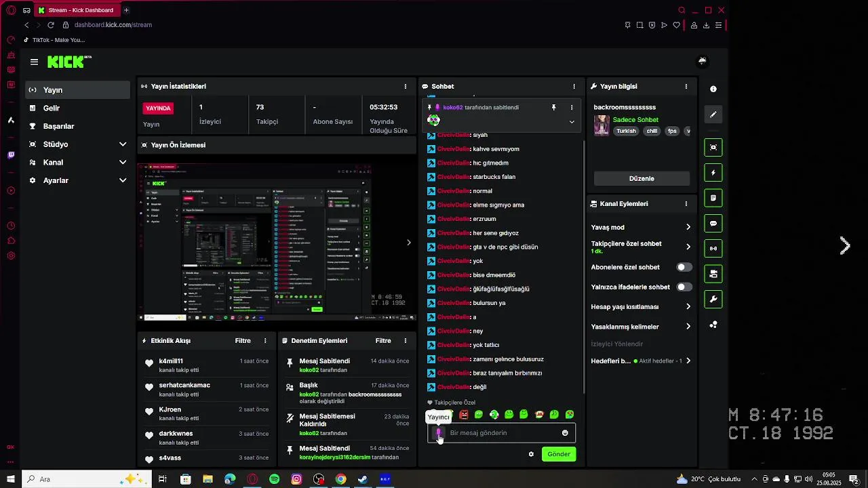
Task: Open Takipçilere özel sohbet options
Action: tap(641, 247)
